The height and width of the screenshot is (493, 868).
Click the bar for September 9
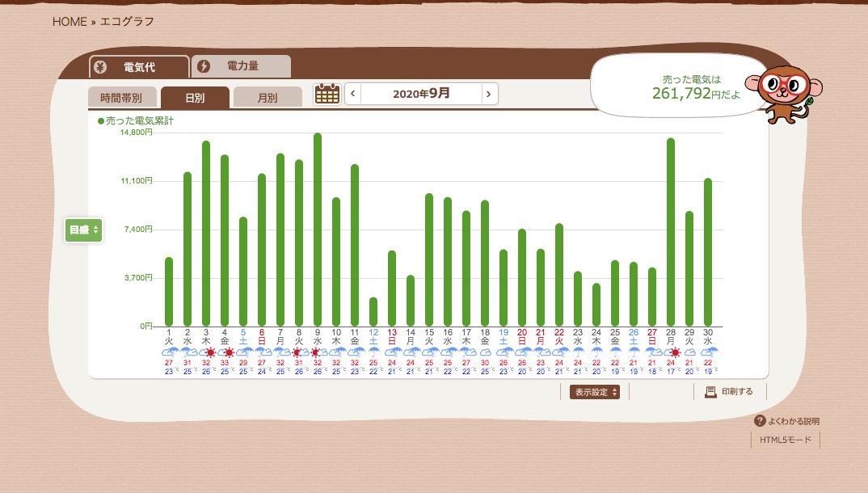(318, 230)
